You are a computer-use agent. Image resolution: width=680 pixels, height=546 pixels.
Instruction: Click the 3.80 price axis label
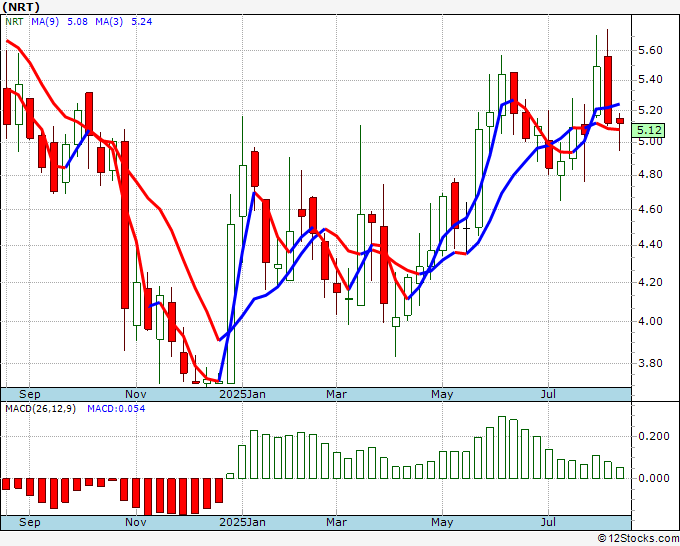click(x=651, y=363)
